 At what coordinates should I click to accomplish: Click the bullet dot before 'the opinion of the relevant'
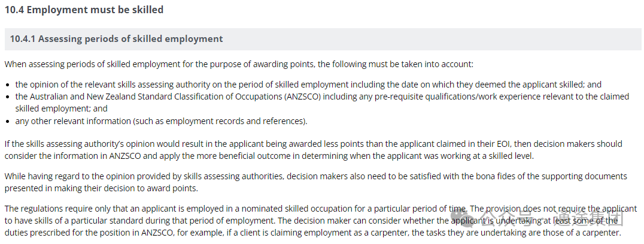pos(7,85)
